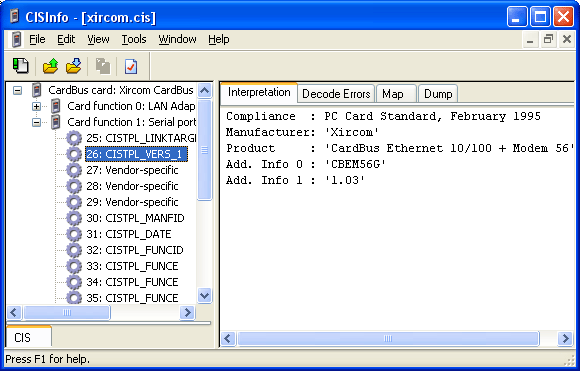Click the grayed copy/paste toolbar icon
Screen dimensions: 580x371
(103, 66)
